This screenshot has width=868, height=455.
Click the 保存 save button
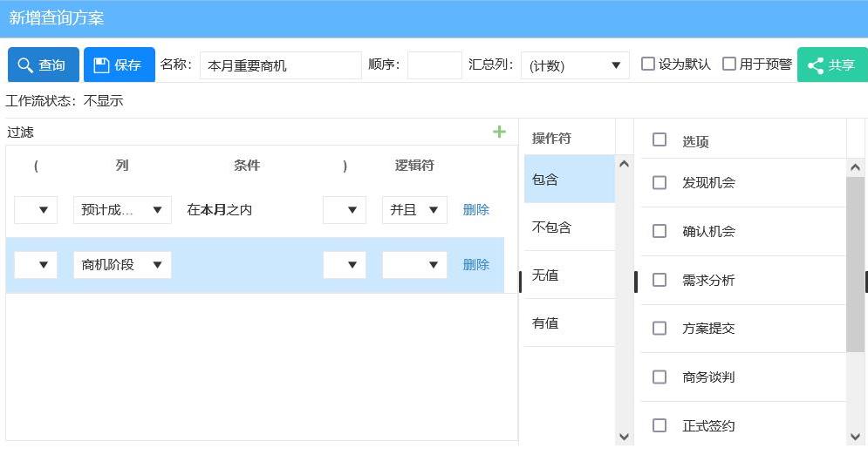click(119, 65)
